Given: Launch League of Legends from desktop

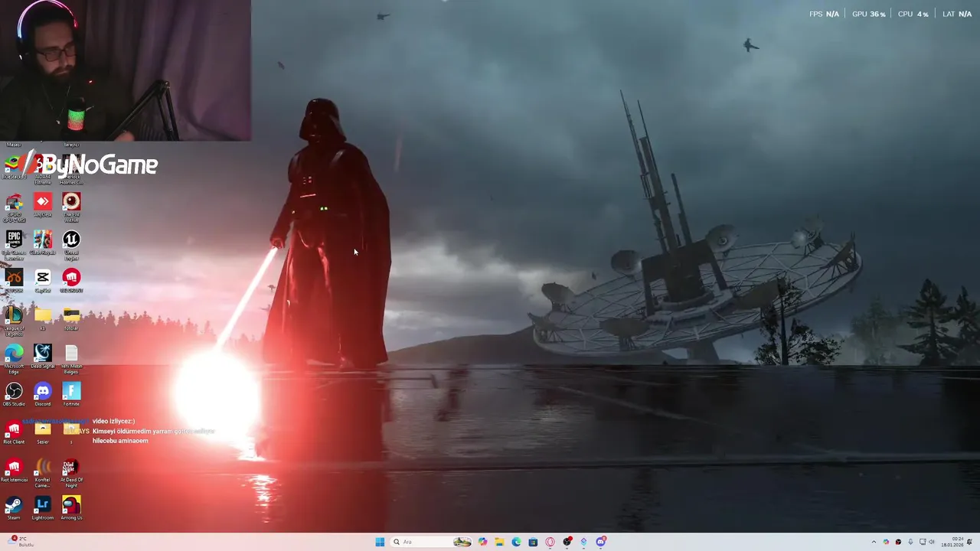Looking at the screenshot, I should point(14,321).
